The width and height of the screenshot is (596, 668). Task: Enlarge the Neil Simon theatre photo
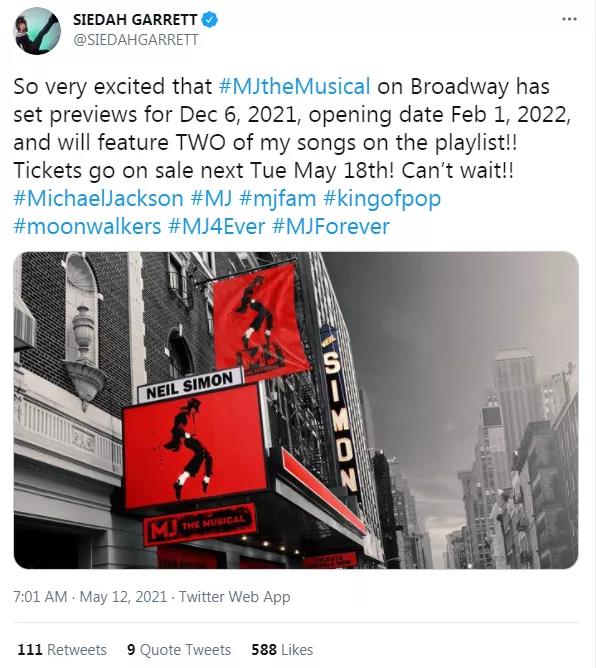296,410
